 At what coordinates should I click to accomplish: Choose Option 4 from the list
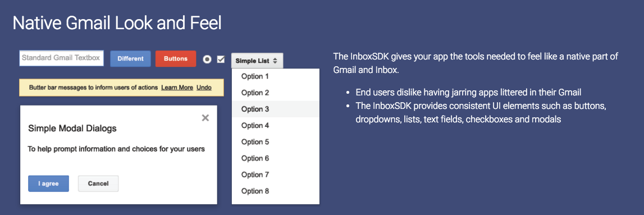[x=276, y=126]
